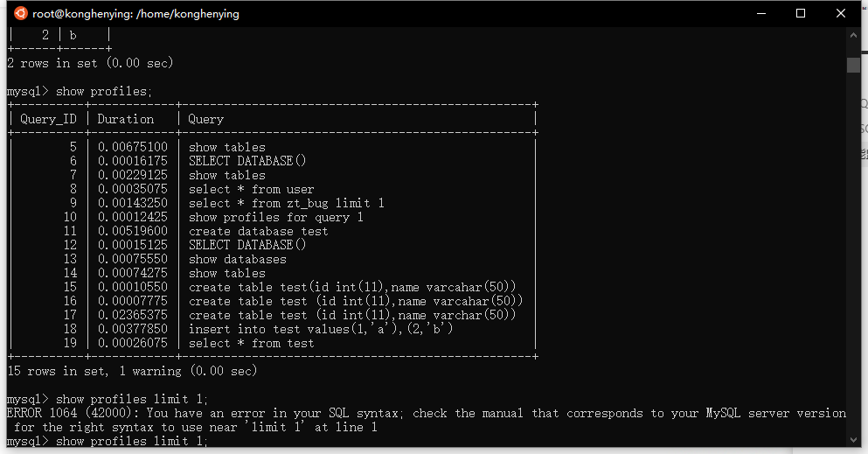Viewport: 868px width, 454px height.
Task: Click the vertical scrollbar thumb
Action: click(853, 65)
